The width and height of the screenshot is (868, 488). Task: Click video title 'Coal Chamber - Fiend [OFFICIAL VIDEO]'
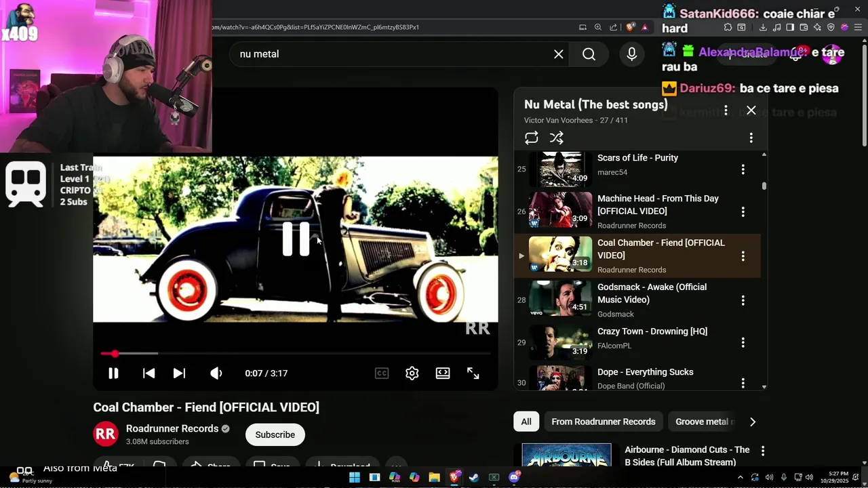coord(206,407)
